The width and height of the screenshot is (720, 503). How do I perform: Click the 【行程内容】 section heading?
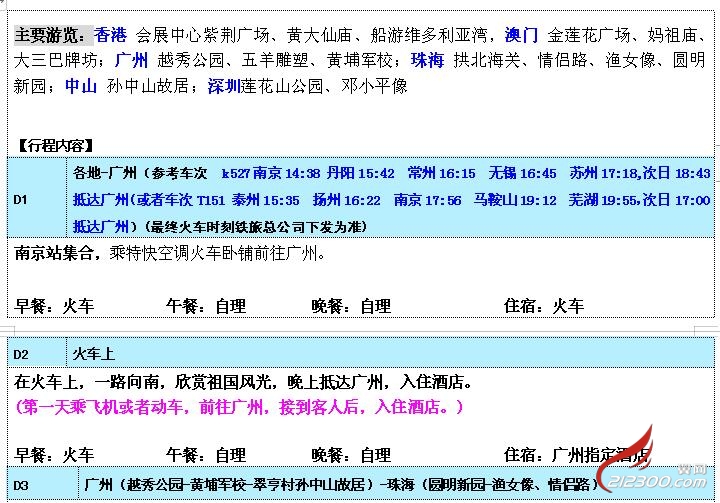click(x=56, y=146)
